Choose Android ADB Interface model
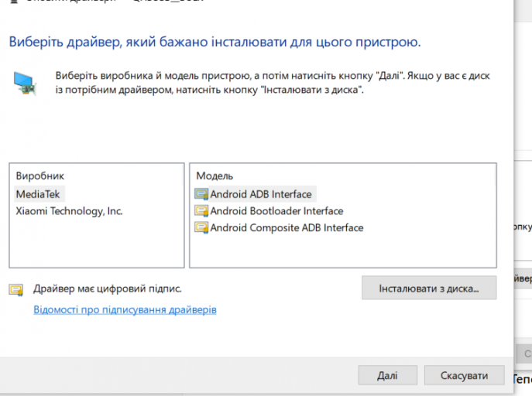The image size is (532, 396). [x=260, y=194]
